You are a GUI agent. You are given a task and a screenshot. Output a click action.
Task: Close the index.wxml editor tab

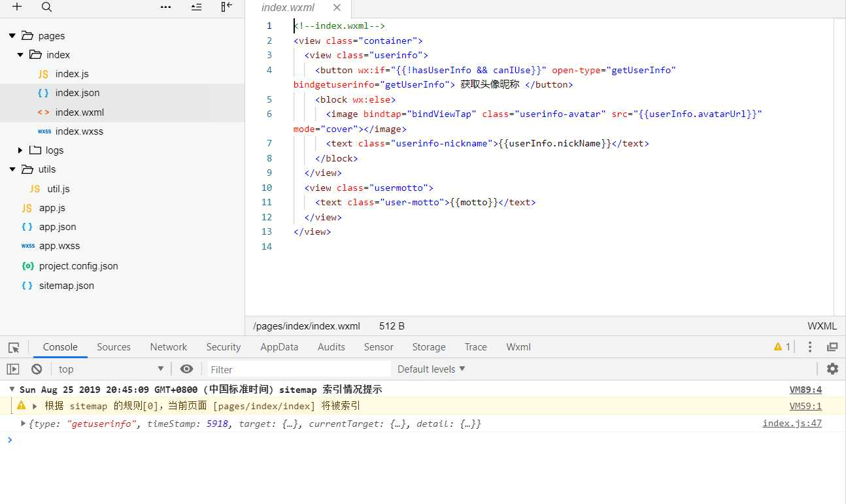[x=337, y=8]
